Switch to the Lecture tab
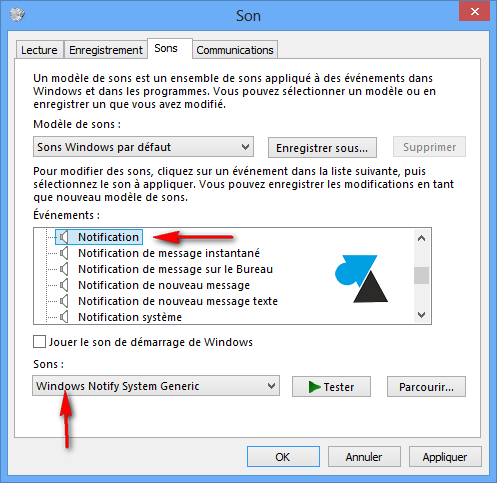 39,50
